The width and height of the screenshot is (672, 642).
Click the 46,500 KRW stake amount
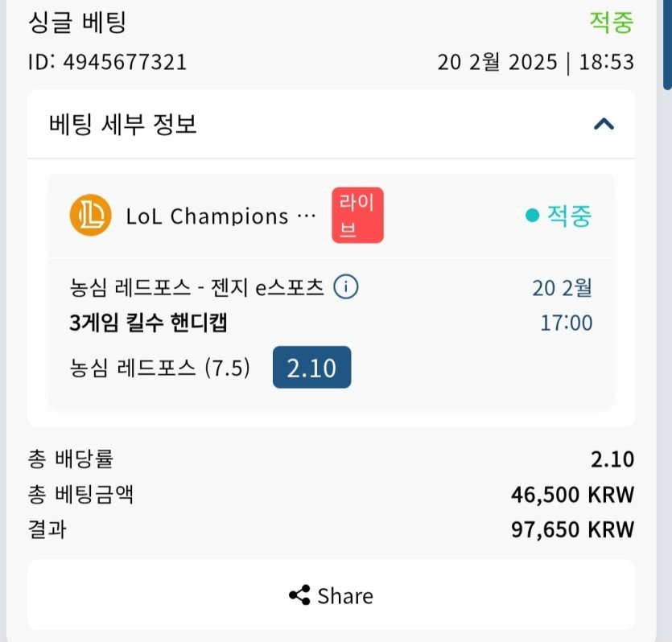(572, 494)
